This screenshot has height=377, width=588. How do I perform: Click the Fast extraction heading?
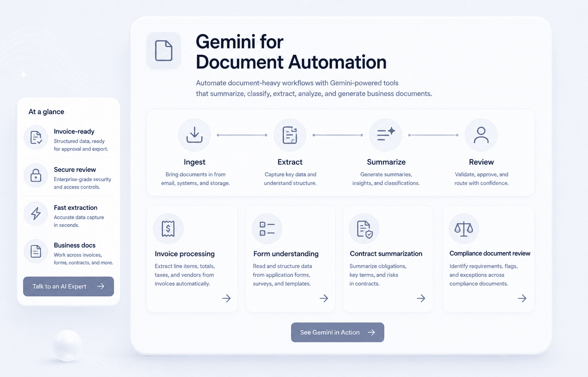[75, 208]
